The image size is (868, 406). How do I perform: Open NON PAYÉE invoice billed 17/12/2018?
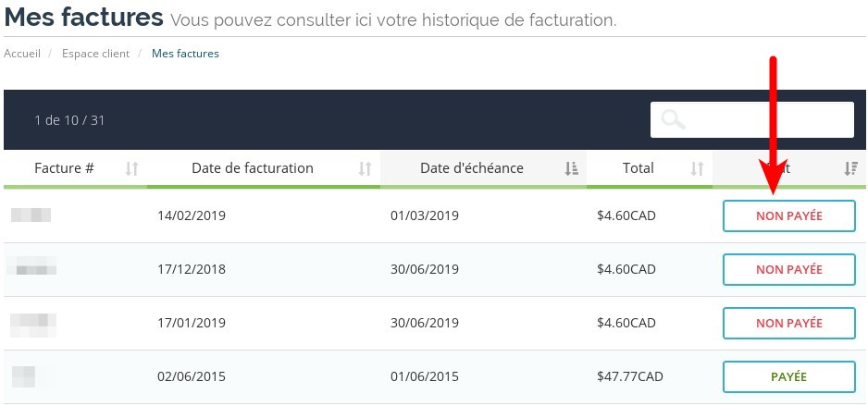click(x=788, y=269)
